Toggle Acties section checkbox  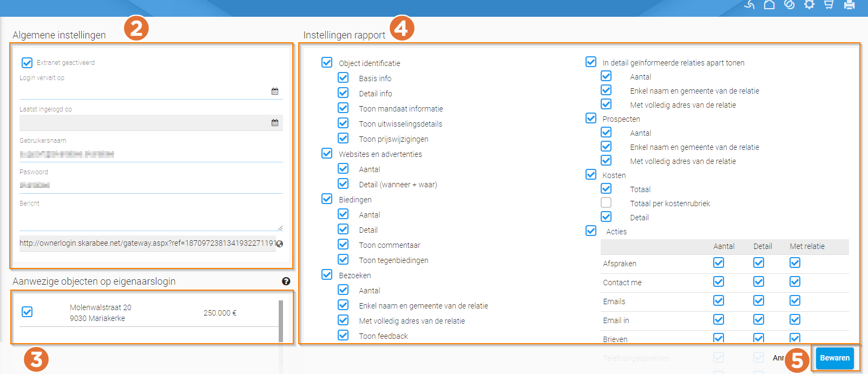pyautogui.click(x=591, y=231)
